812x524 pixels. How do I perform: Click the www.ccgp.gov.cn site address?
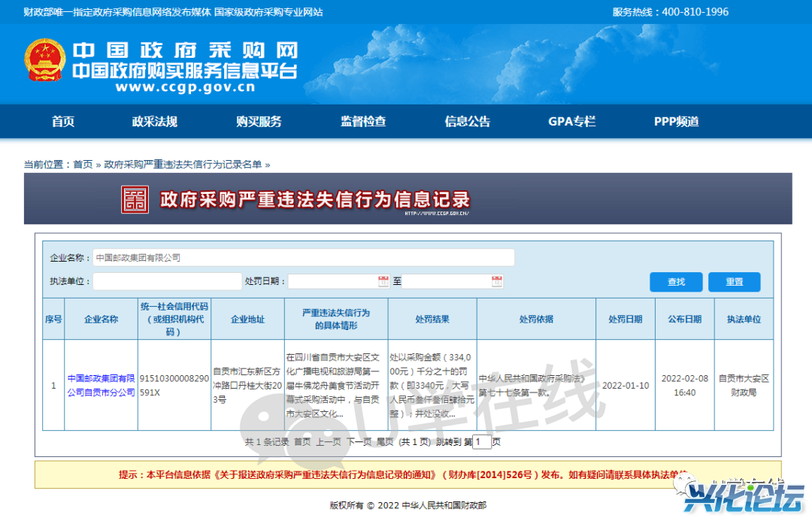coord(186,87)
